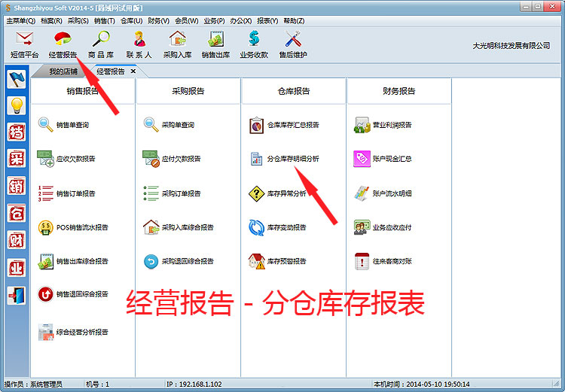Switch to the 我的店铺 tab
This screenshot has width=565, height=392.
tap(65, 71)
